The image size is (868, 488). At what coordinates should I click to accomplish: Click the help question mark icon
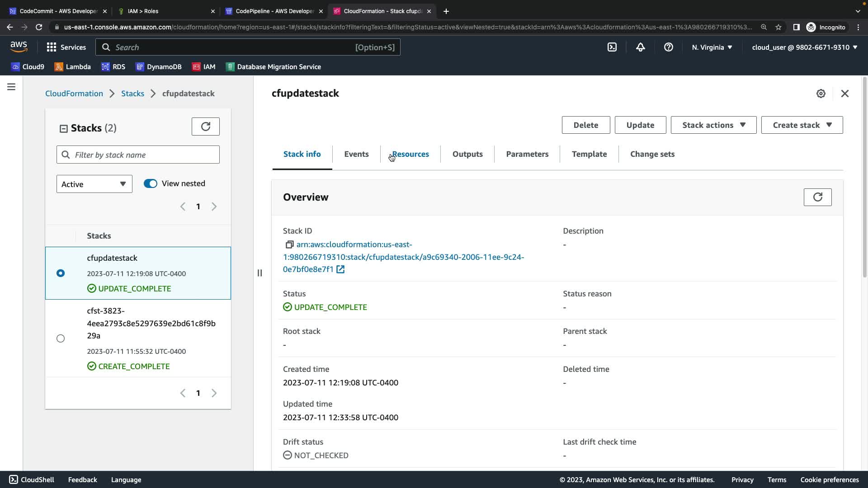(668, 47)
